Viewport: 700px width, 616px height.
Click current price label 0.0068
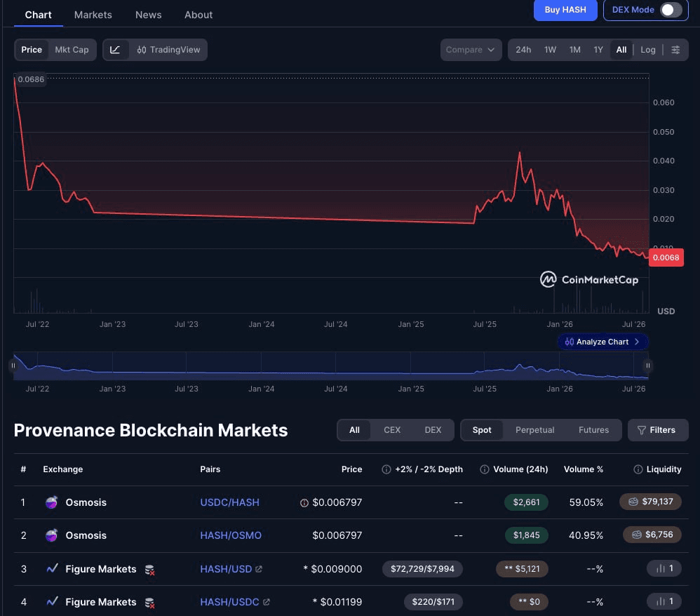[x=666, y=257]
